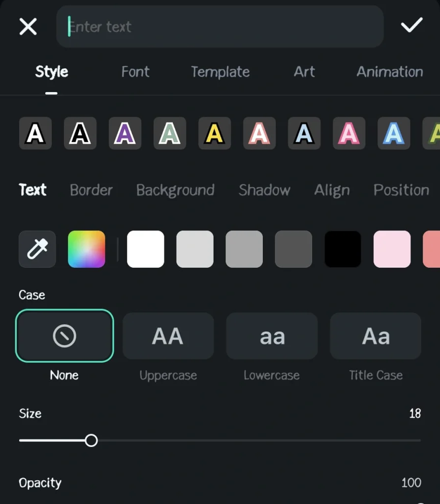Go to the Template tab
This screenshot has width=440, height=504.
pos(220,72)
